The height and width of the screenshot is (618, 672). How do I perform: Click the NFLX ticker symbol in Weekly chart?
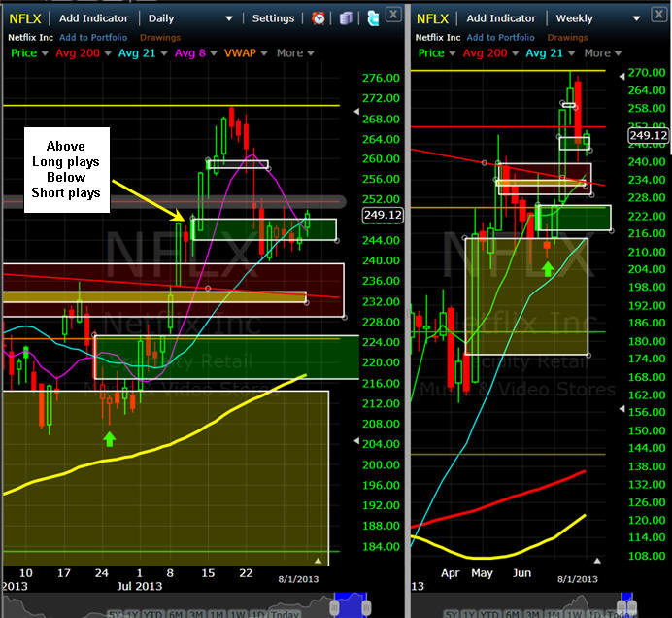tap(432, 18)
